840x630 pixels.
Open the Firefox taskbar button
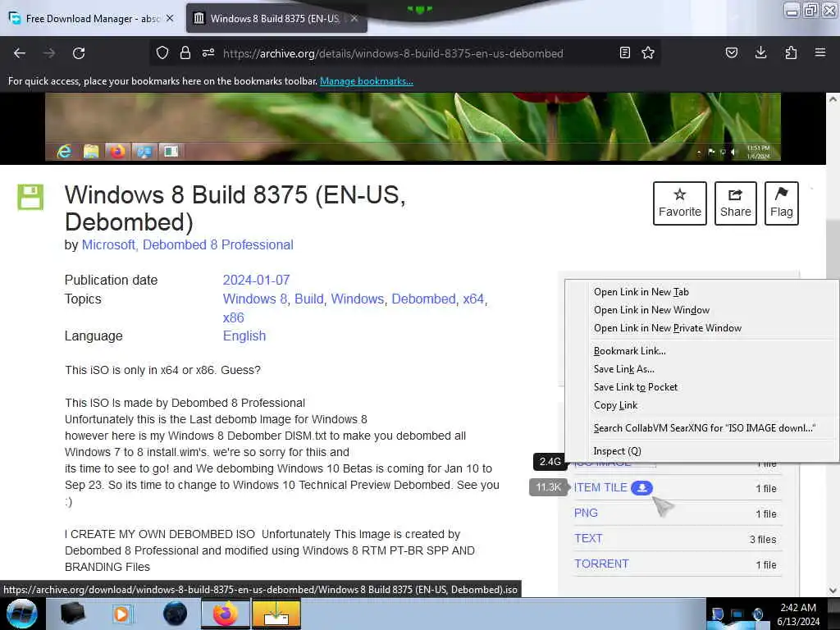point(226,614)
